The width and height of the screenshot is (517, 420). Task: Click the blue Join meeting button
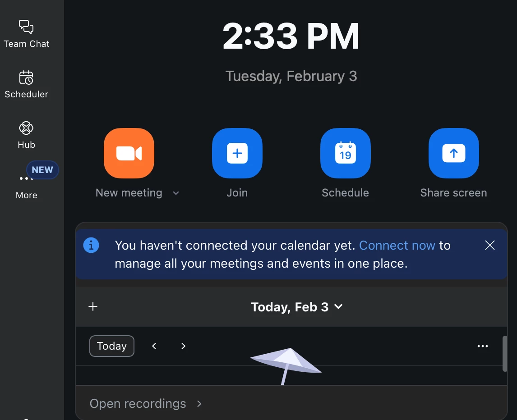tap(237, 153)
